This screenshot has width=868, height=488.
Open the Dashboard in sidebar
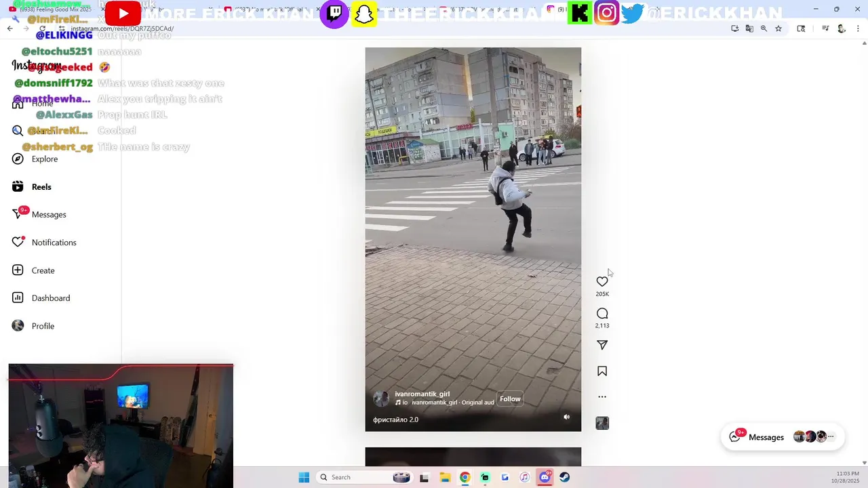pyautogui.click(x=41, y=298)
